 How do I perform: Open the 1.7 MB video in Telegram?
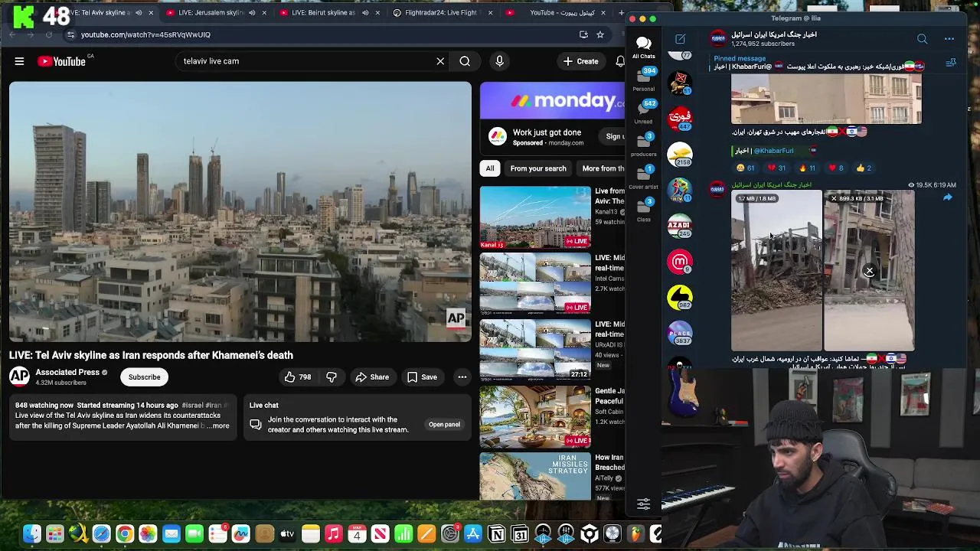click(776, 270)
